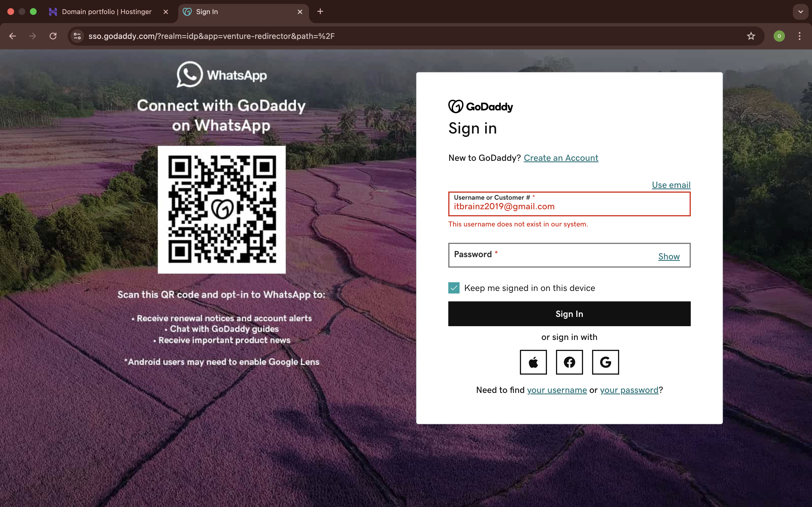
Task: Go back to previous page
Action: [x=12, y=36]
